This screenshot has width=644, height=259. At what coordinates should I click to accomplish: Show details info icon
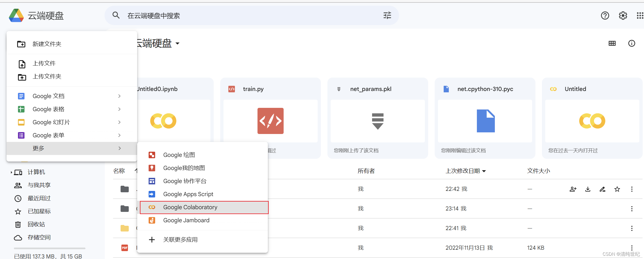tap(631, 43)
